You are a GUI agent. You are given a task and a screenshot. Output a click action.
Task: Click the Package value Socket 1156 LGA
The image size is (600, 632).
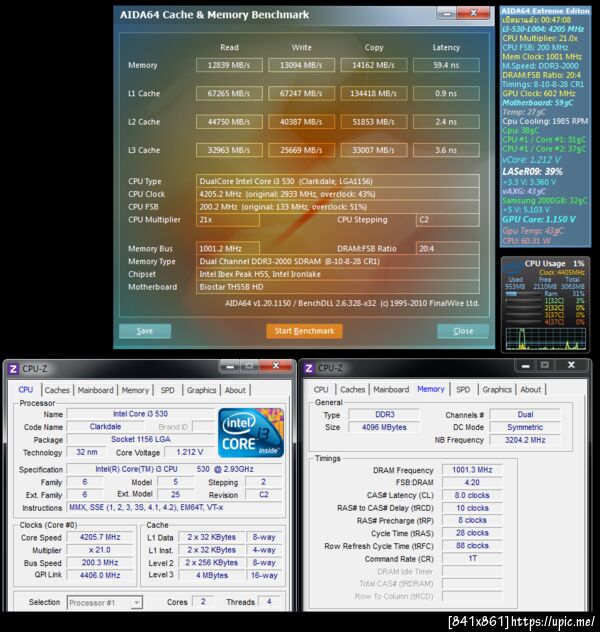pyautogui.click(x=141, y=439)
